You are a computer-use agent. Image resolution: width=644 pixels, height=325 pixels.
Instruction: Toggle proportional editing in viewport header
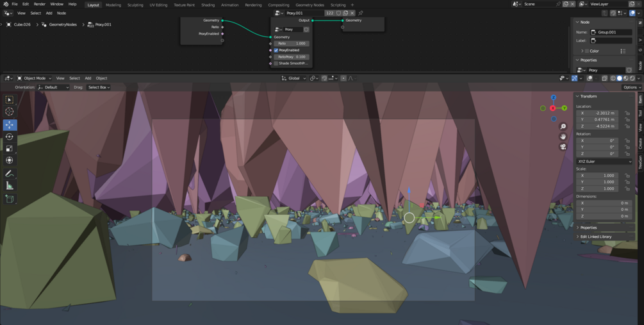(343, 78)
